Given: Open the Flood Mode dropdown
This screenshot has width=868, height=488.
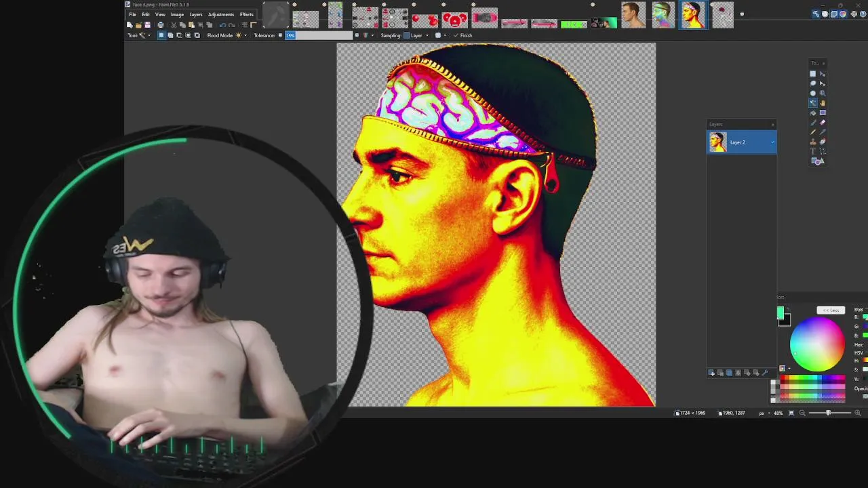Looking at the screenshot, I should tap(242, 35).
